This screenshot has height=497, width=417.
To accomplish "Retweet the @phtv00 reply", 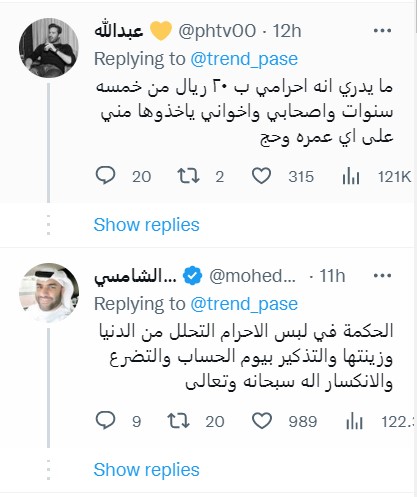I will pyautogui.click(x=188, y=176).
